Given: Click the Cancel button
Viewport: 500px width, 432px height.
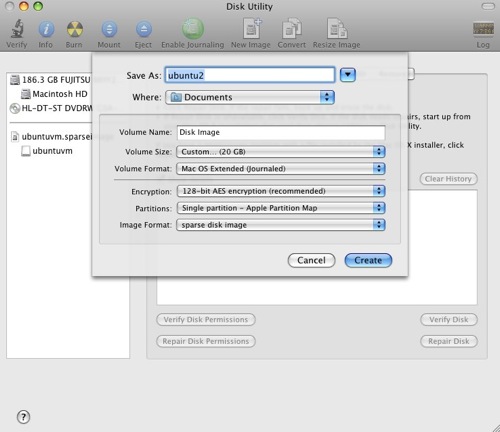Looking at the screenshot, I should click(x=311, y=260).
